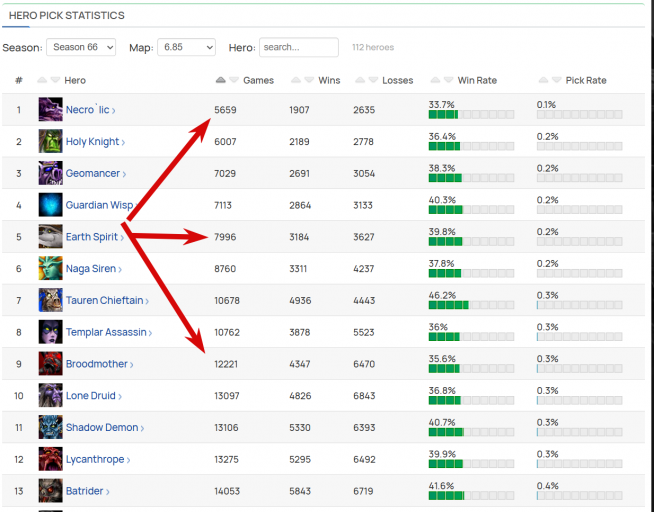654x512 pixels.
Task: Click Batrider wins value 5843
Action: [300, 492]
